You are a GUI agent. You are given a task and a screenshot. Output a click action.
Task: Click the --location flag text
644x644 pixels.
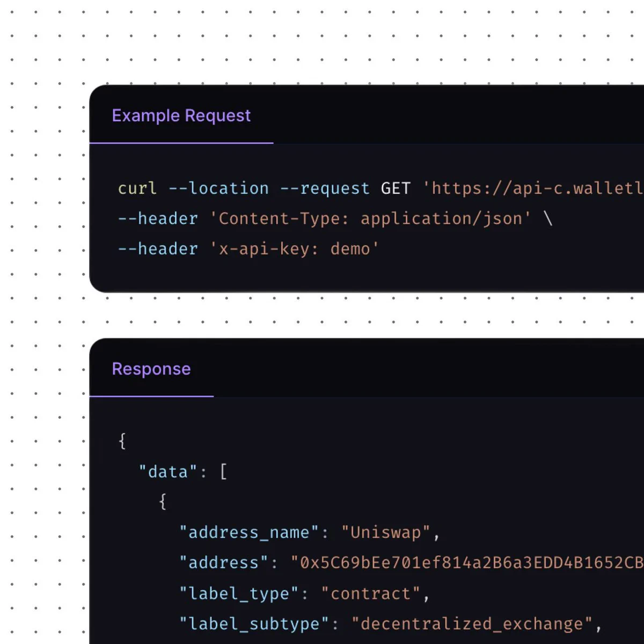[218, 188]
